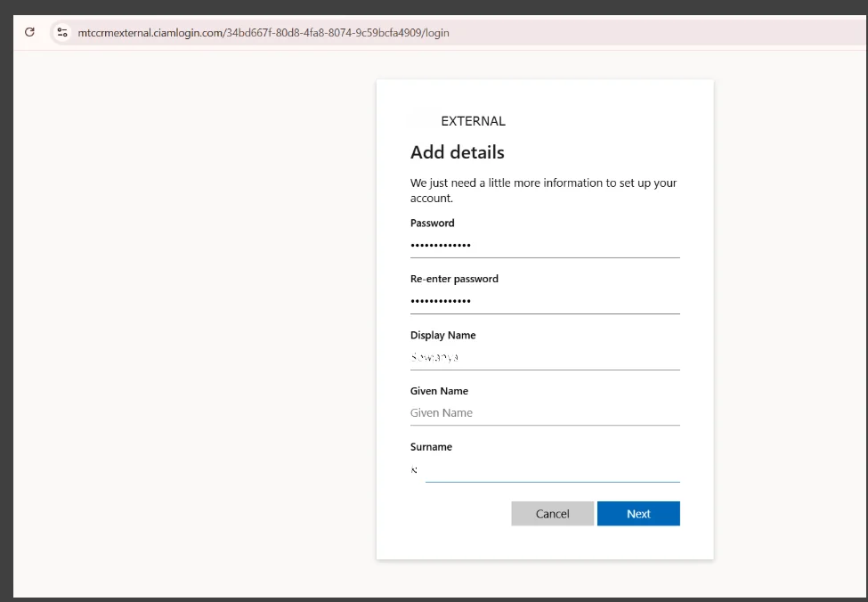
Task: Click the Surname input field
Action: click(545, 469)
